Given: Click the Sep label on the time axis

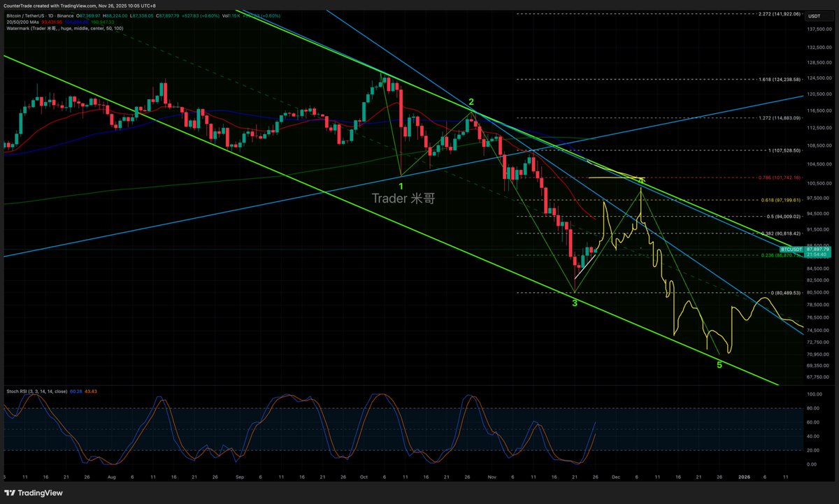Looking at the screenshot, I should pos(239,476).
